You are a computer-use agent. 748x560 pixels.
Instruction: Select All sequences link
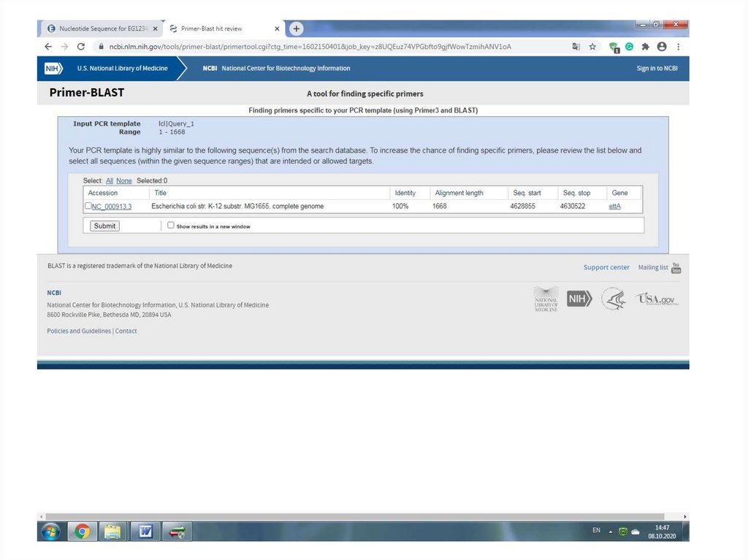pos(110,181)
